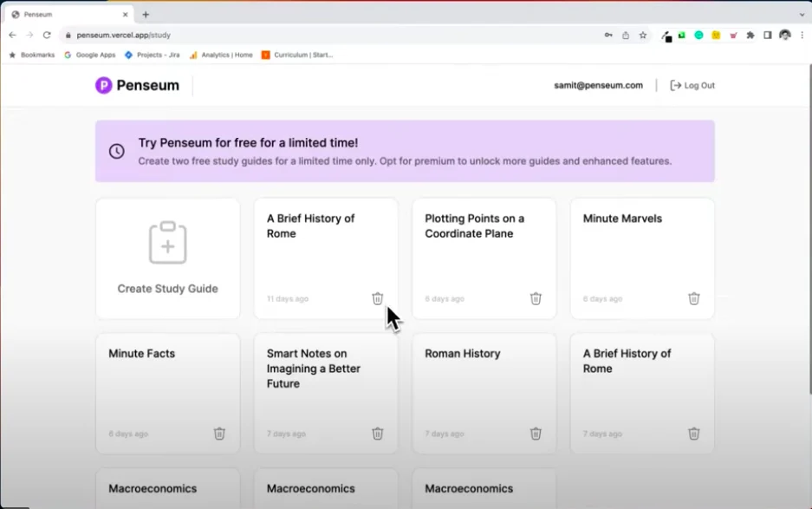812x509 pixels.
Task: Bookmark this page with star icon
Action: (x=643, y=36)
